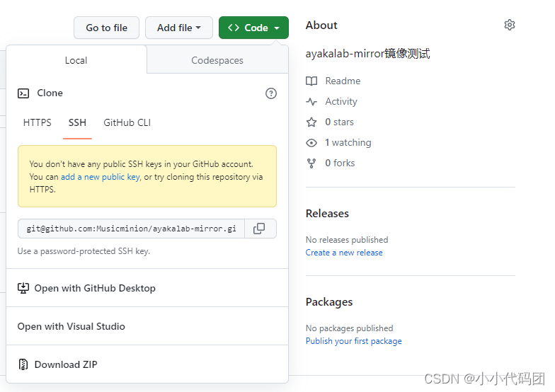Open the Releases heading link
Viewport: 555px width, 392px height.
[x=327, y=214]
